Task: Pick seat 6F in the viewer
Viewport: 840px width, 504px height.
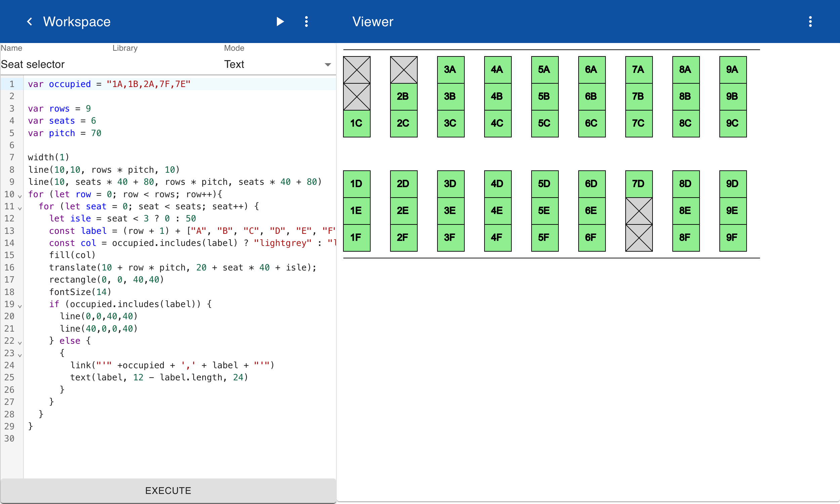Action: tap(591, 238)
